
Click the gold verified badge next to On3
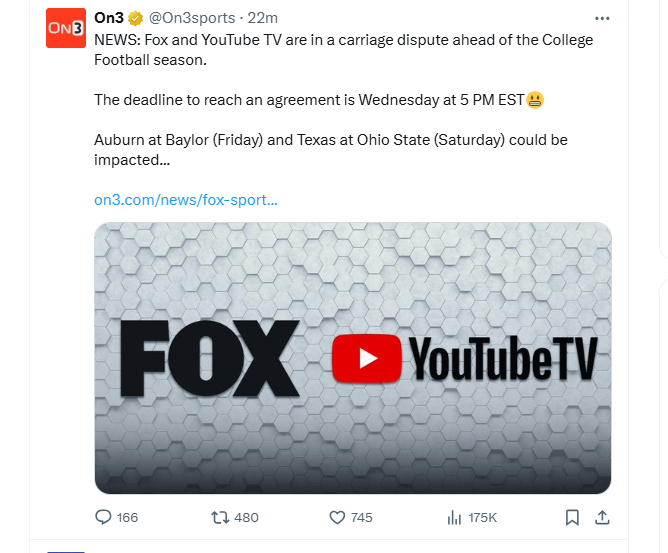pos(135,18)
